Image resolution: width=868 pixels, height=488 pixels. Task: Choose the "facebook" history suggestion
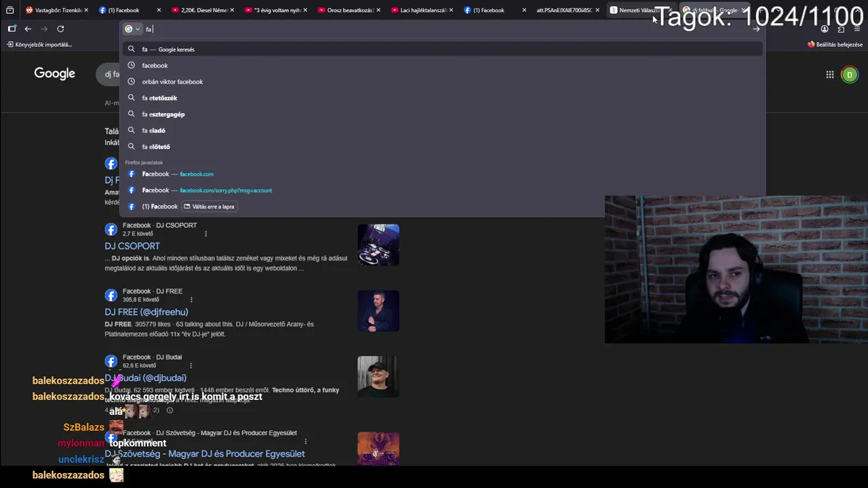click(x=442, y=66)
